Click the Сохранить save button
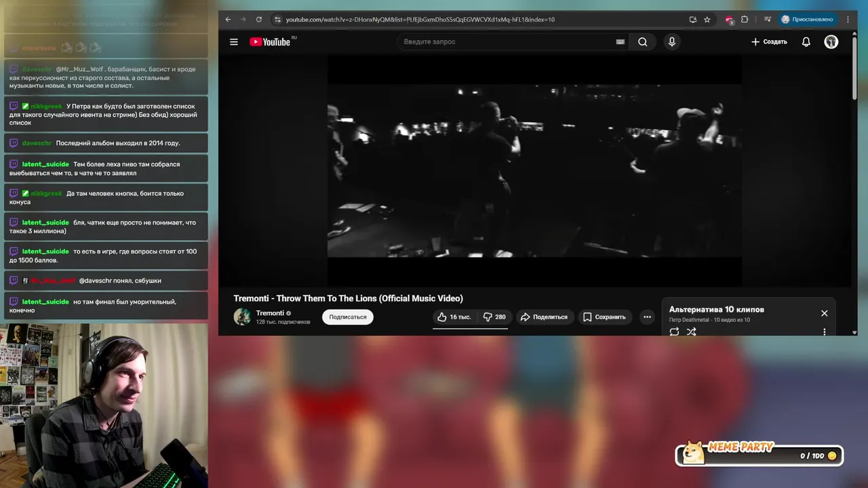This screenshot has height=488, width=868. click(604, 317)
